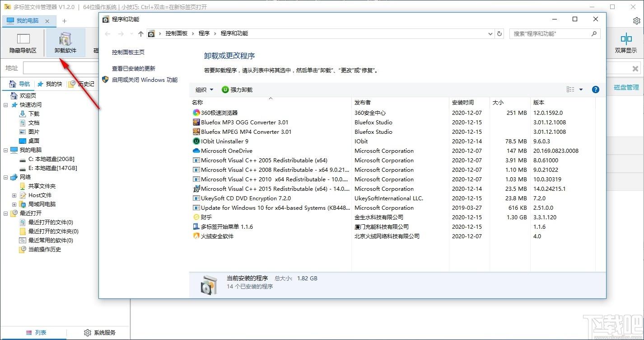
Task: Select Bluefox MP3 OGG Converter 3.01
Action: [x=393, y=123]
